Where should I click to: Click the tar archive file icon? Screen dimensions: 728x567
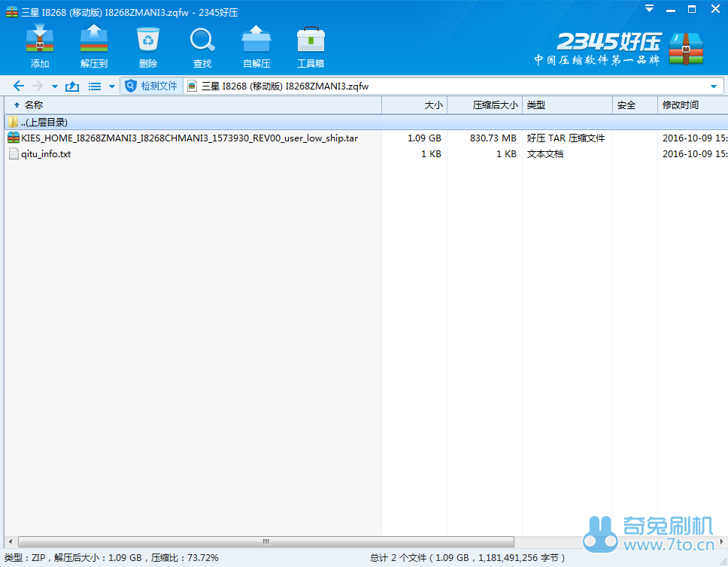tap(14, 138)
